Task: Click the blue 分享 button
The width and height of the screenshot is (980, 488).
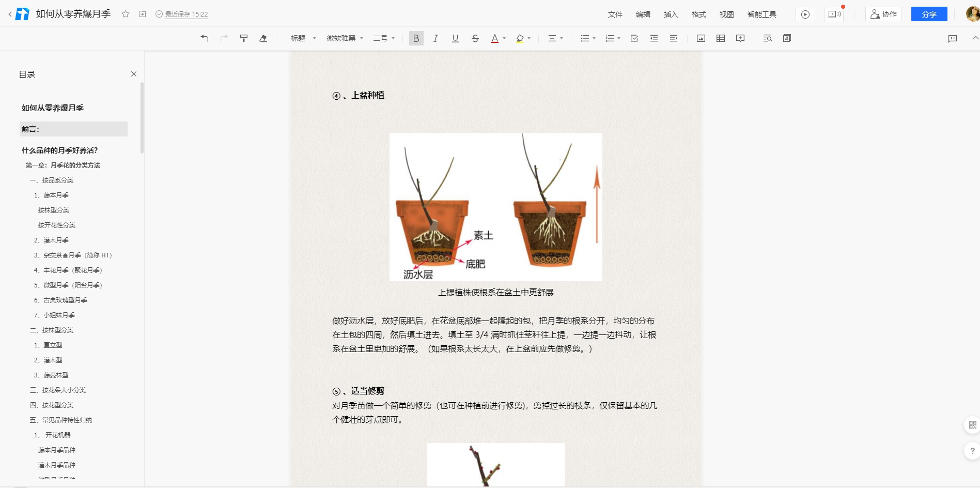Action: click(x=929, y=14)
